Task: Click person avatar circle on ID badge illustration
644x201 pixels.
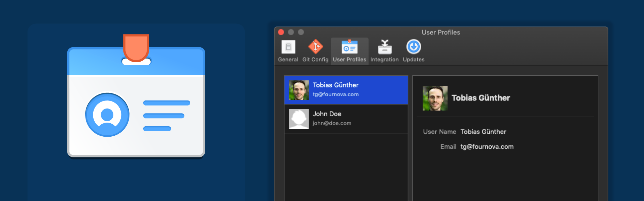Action: 107,115
